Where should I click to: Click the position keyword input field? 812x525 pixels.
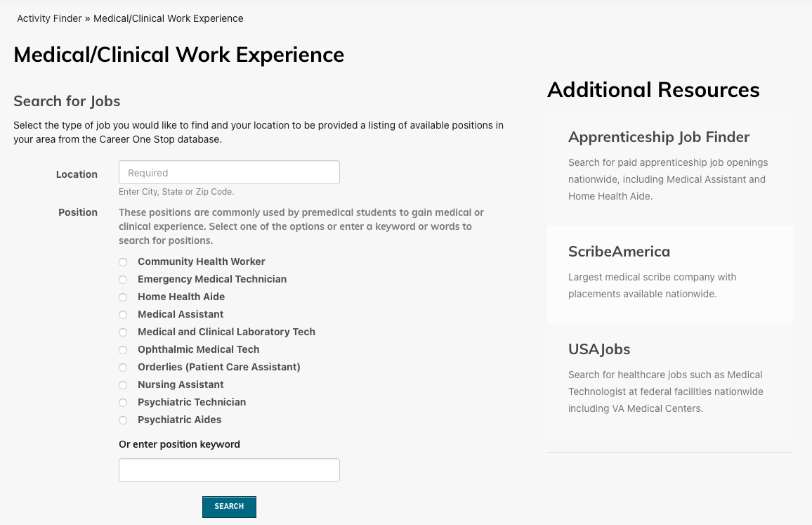tap(229, 469)
